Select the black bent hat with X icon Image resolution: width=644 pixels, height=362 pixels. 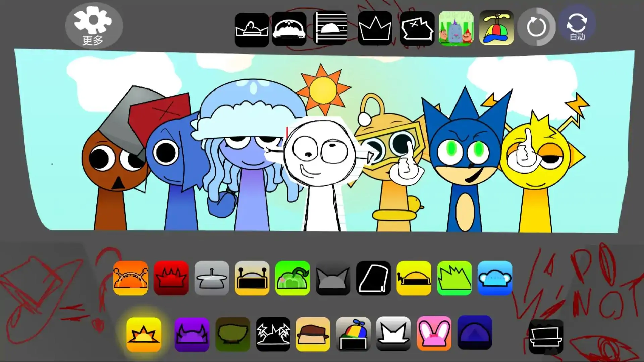pyautogui.click(x=417, y=28)
